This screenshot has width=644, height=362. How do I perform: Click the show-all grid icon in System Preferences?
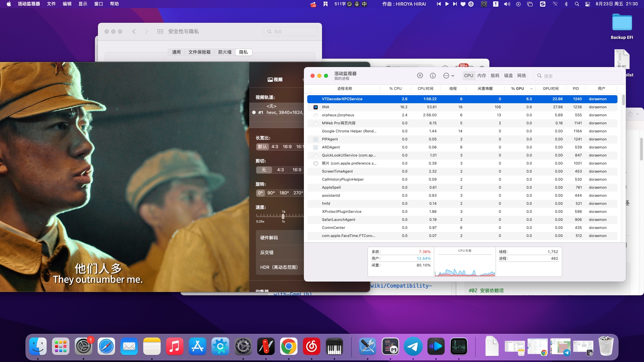pyautogui.click(x=160, y=32)
